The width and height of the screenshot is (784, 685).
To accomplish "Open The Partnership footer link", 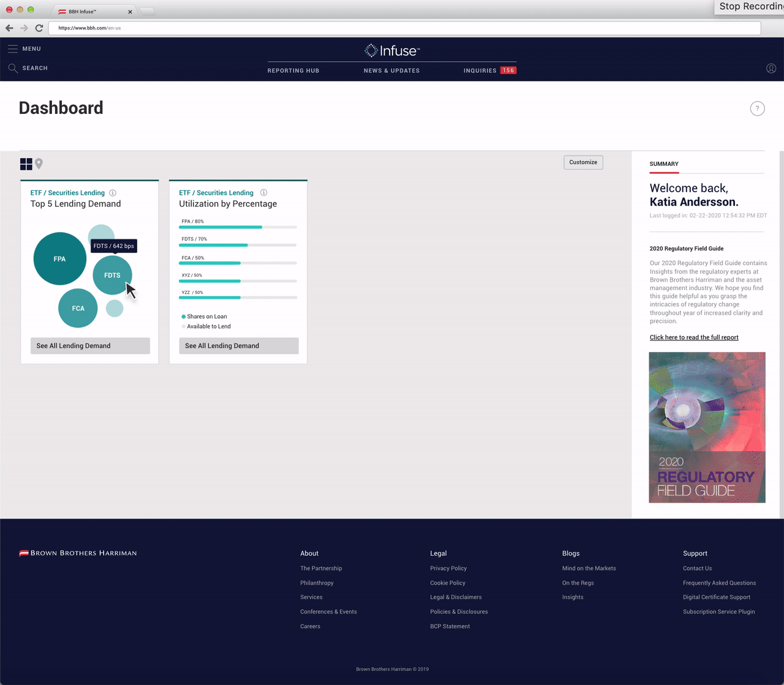I will pyautogui.click(x=321, y=568).
